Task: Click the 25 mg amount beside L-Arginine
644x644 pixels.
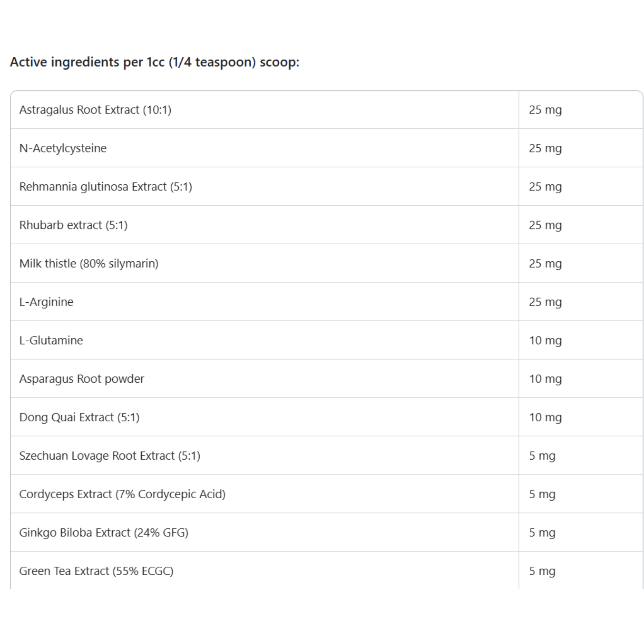Action: [x=545, y=302]
